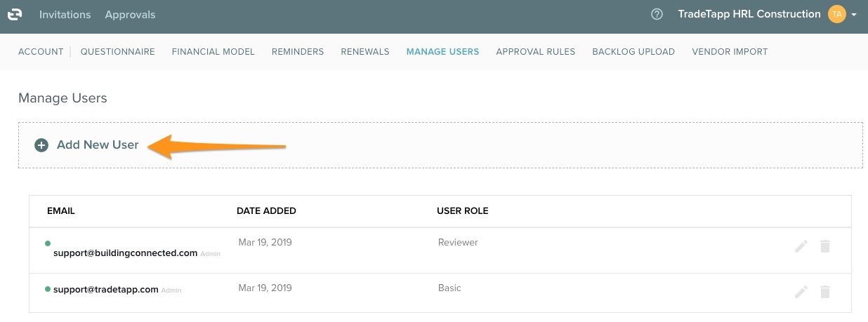Select the Renewals tab
The height and width of the screenshot is (322, 868).
(364, 51)
